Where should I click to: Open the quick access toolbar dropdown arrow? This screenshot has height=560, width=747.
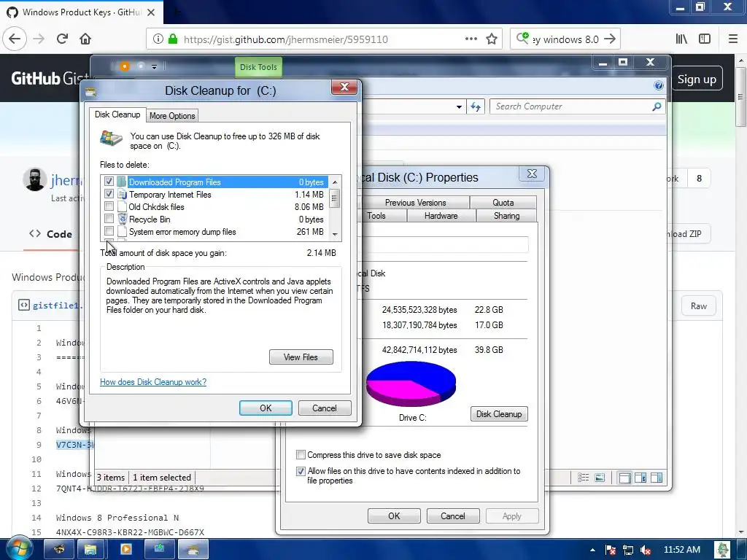click(x=155, y=67)
